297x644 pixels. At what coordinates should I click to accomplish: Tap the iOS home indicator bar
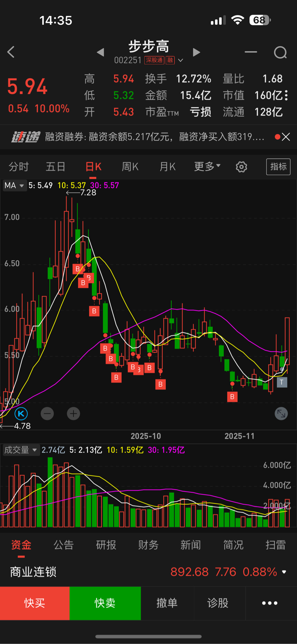[x=148, y=636]
